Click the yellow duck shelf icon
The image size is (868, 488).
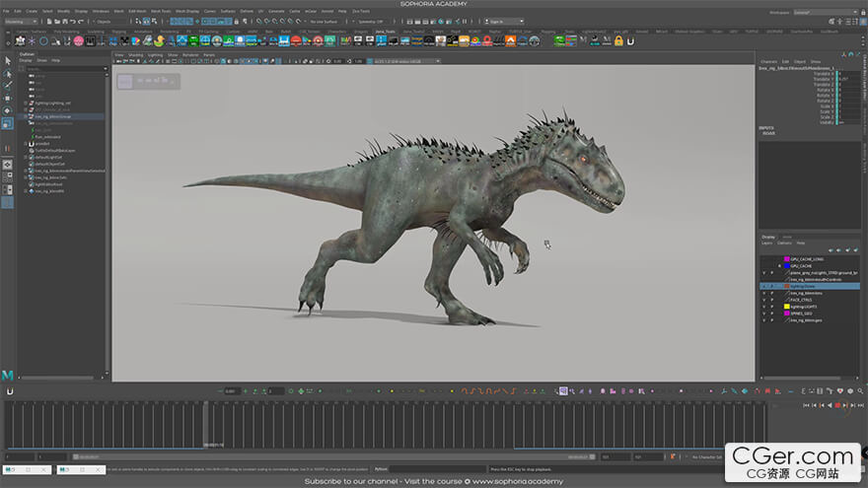coord(160,41)
